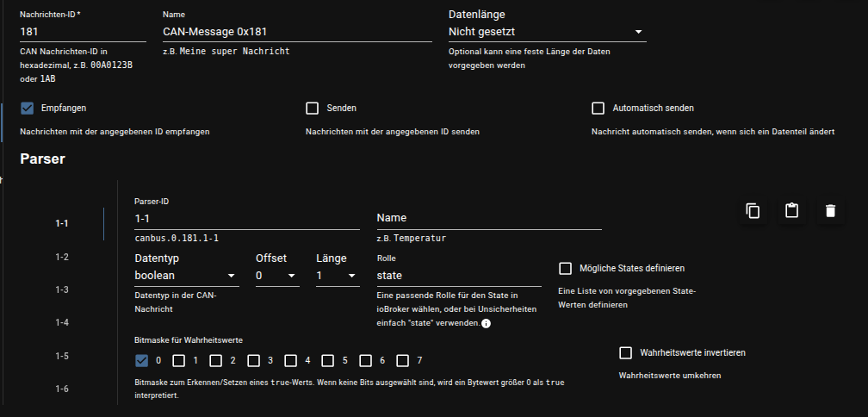Toggle bitmask bit 7 checkbox
This screenshot has width=868, height=417.
coord(404,361)
